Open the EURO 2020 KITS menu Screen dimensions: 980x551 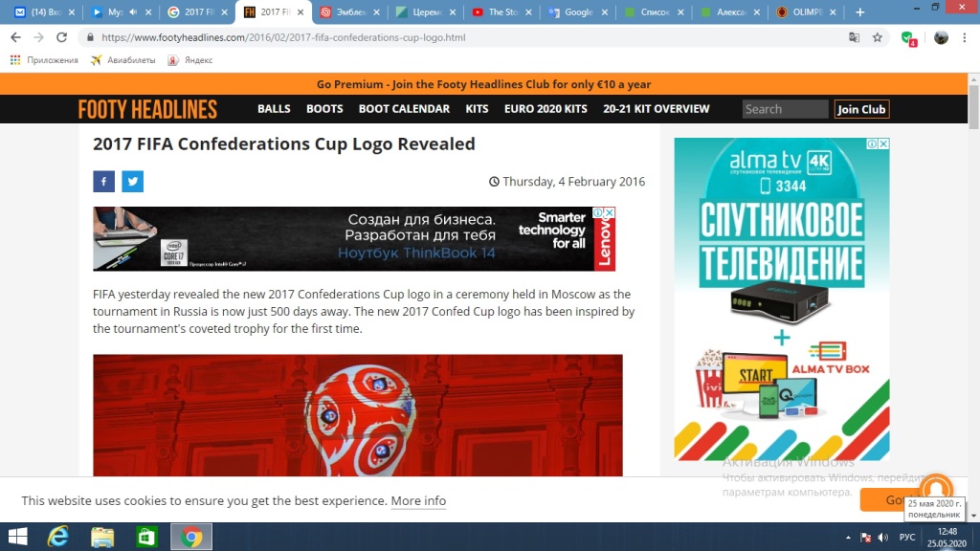(546, 109)
